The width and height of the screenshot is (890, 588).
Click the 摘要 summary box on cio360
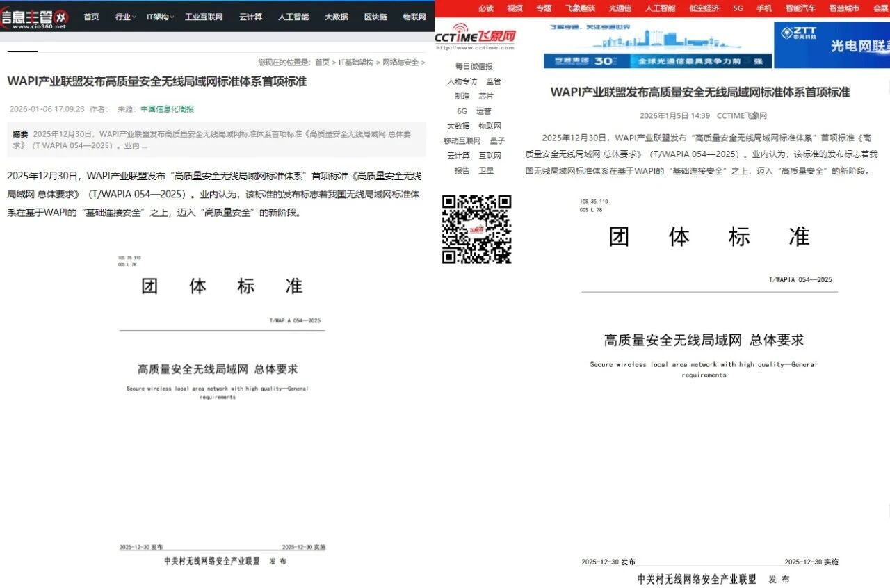[216, 140]
